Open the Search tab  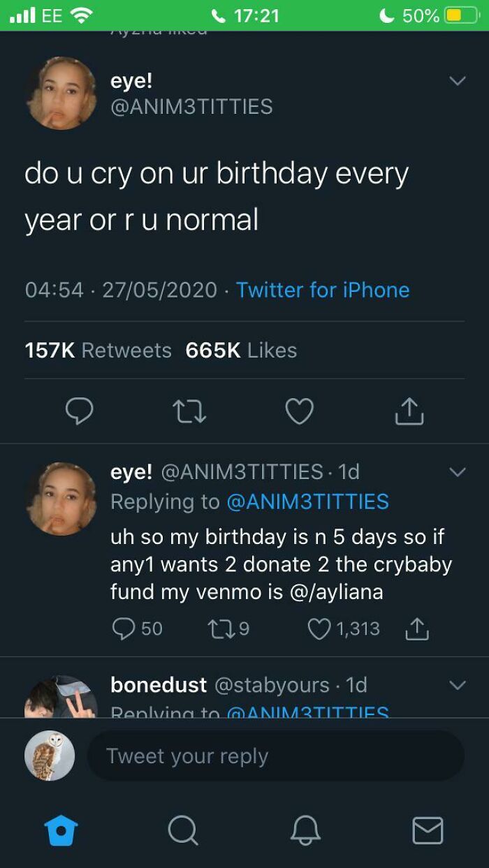[x=183, y=830]
